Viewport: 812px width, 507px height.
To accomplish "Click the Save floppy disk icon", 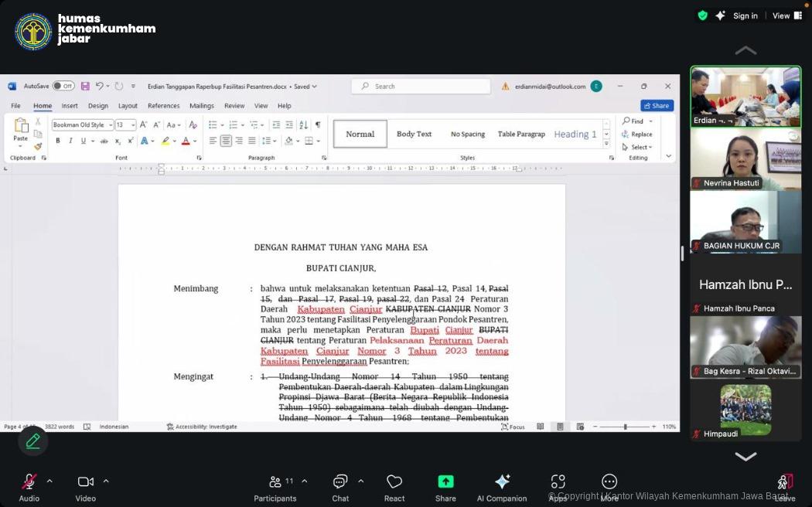I will point(85,87).
